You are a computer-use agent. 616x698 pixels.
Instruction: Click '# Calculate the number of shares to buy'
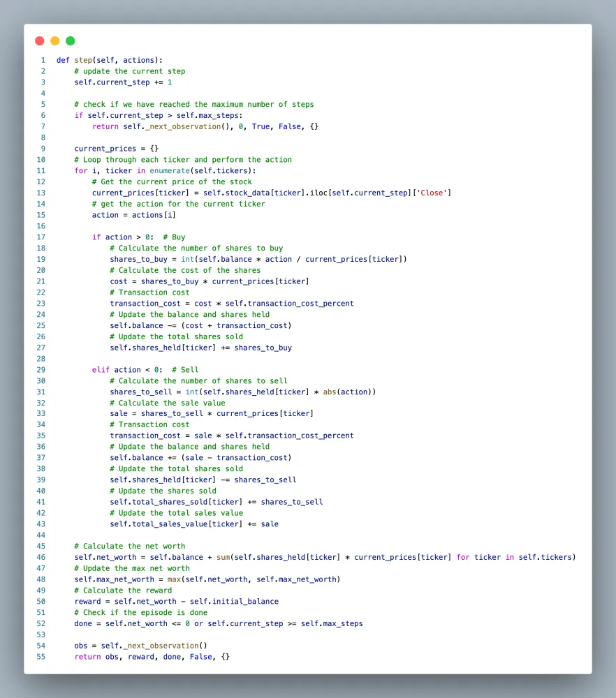(196, 248)
